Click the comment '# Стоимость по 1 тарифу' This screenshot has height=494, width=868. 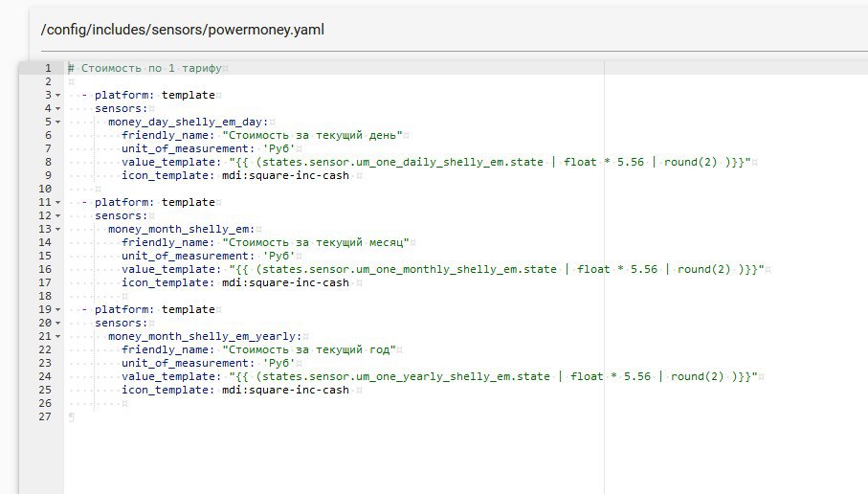click(x=145, y=68)
